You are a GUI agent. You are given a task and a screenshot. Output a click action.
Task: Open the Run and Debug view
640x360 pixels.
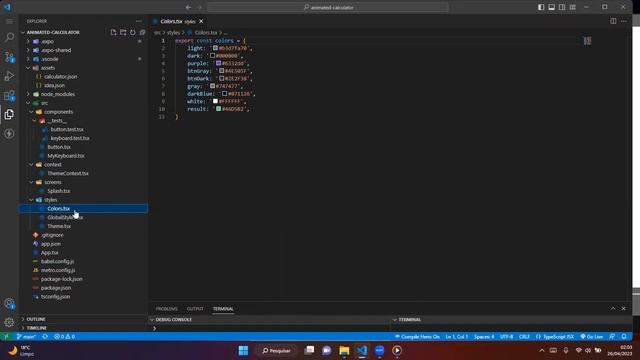point(9,76)
